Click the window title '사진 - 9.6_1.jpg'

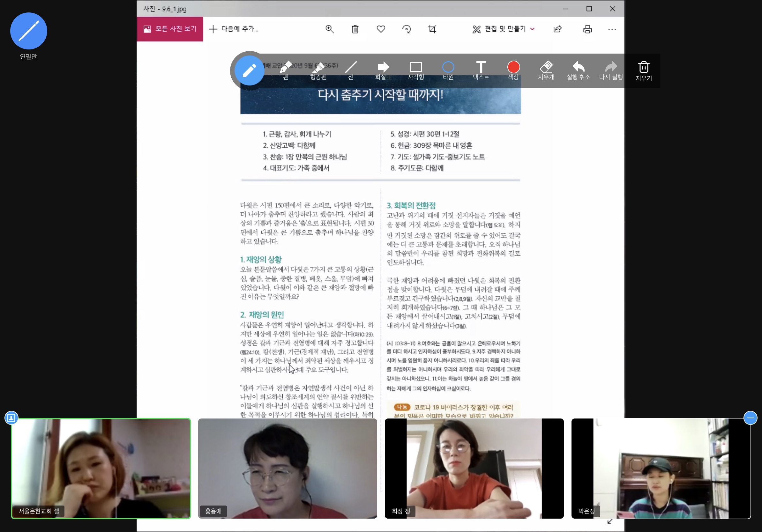[165, 9]
